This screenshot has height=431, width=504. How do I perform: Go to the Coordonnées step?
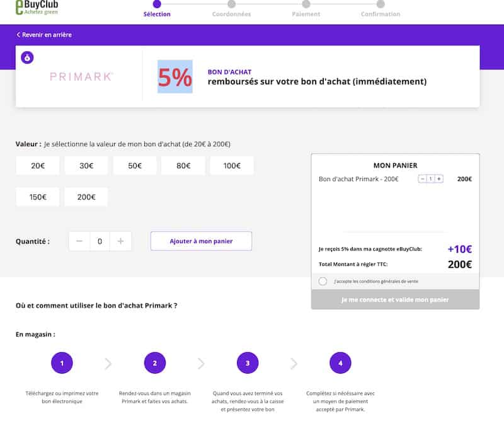tap(231, 4)
